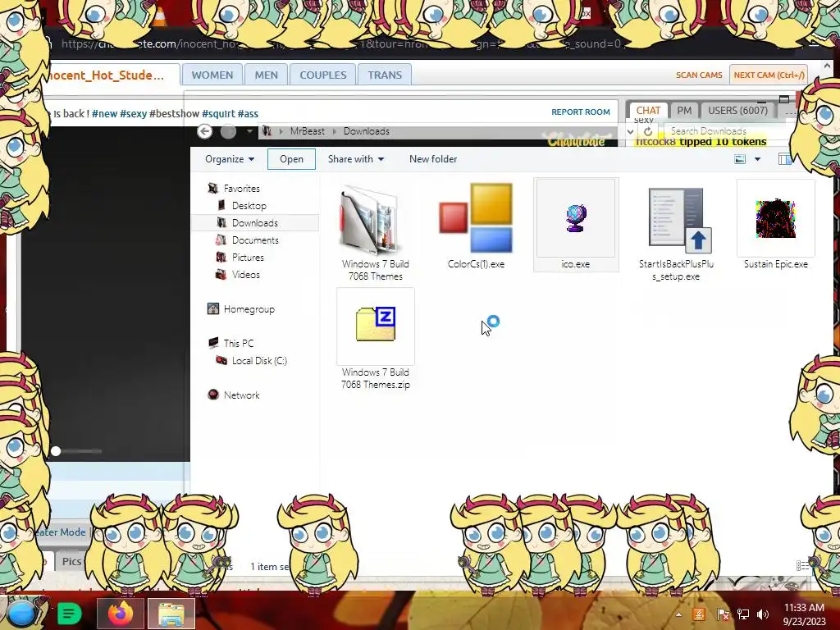Switch to WOMEN tab in browser page

(212, 75)
